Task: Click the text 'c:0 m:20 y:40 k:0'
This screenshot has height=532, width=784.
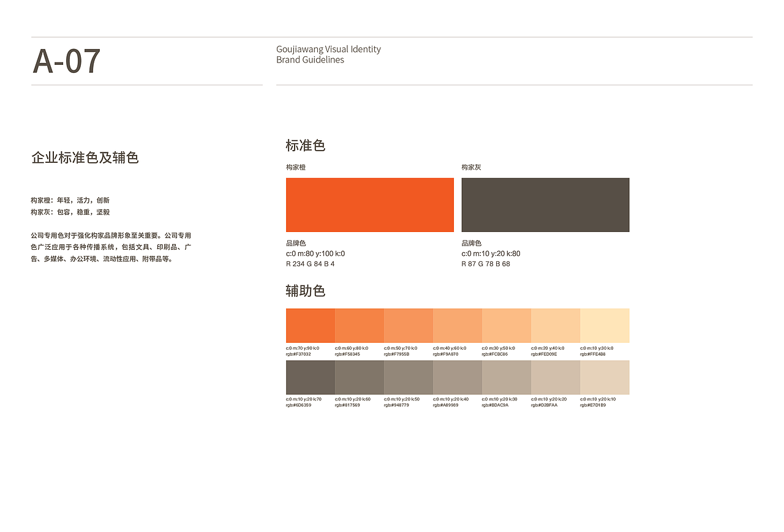Action: point(548,348)
